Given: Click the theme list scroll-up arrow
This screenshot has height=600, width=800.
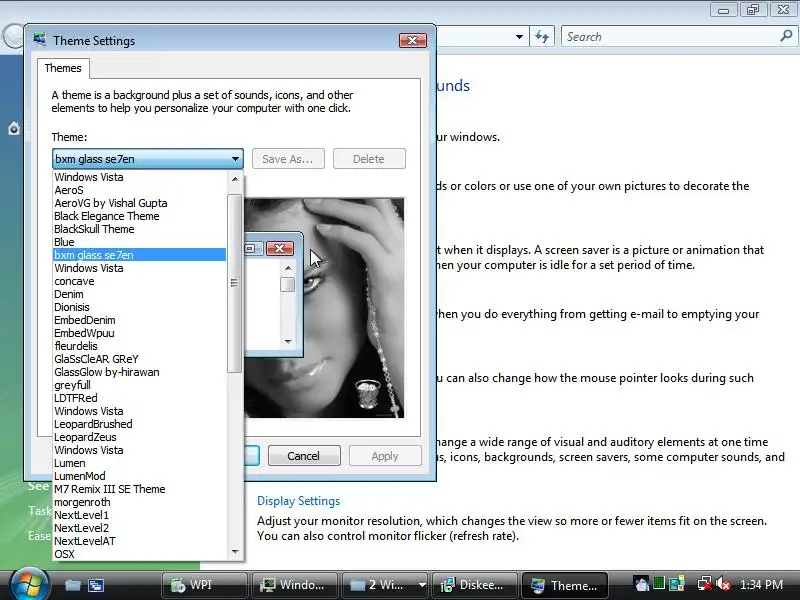Looking at the screenshot, I should click(235, 179).
